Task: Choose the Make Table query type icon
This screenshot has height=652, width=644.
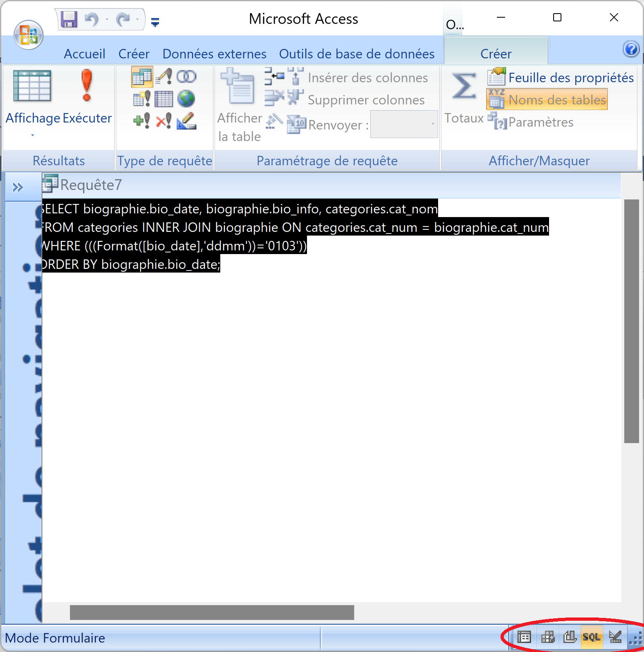Action: coord(142,99)
